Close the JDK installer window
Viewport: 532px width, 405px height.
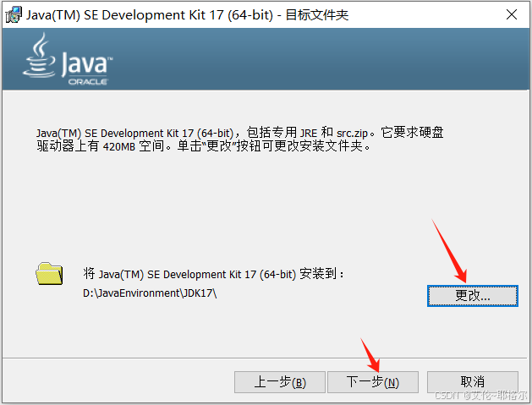point(512,14)
